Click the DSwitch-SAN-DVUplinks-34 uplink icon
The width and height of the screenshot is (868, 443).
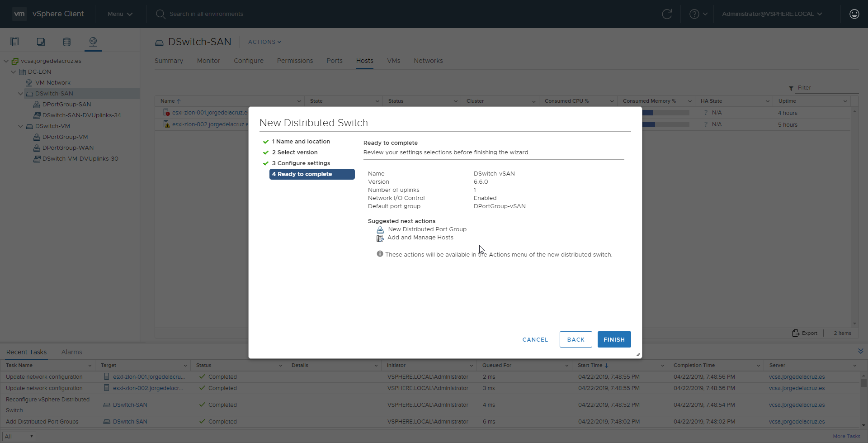tap(37, 115)
